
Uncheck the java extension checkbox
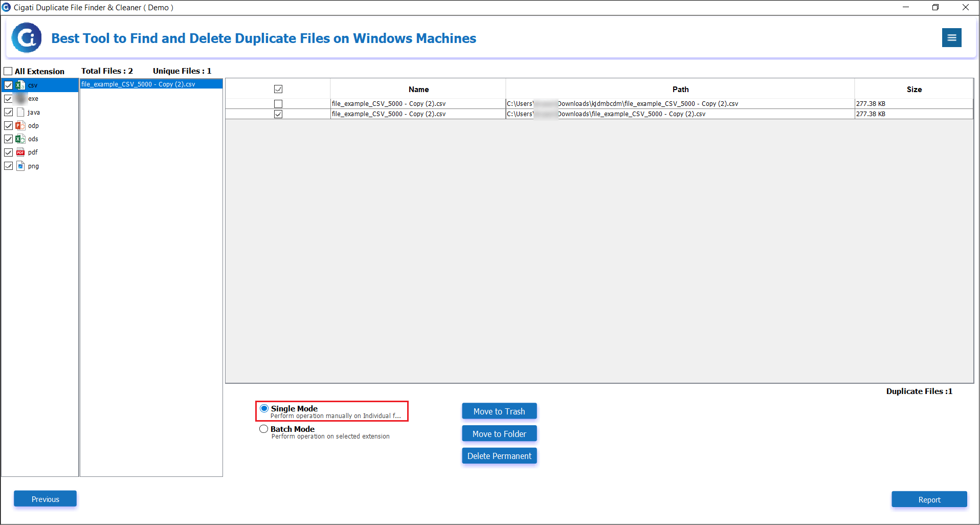pyautogui.click(x=9, y=112)
